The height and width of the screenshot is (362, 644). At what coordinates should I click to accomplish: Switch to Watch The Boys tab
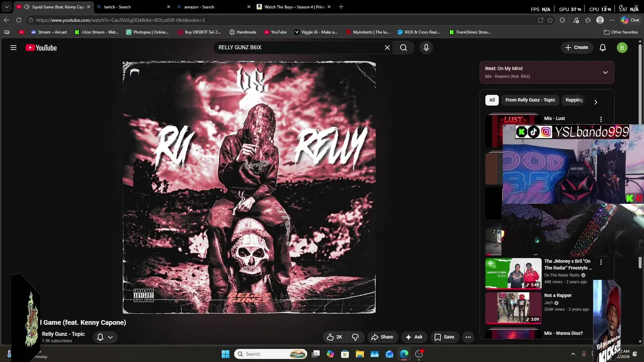point(294,7)
